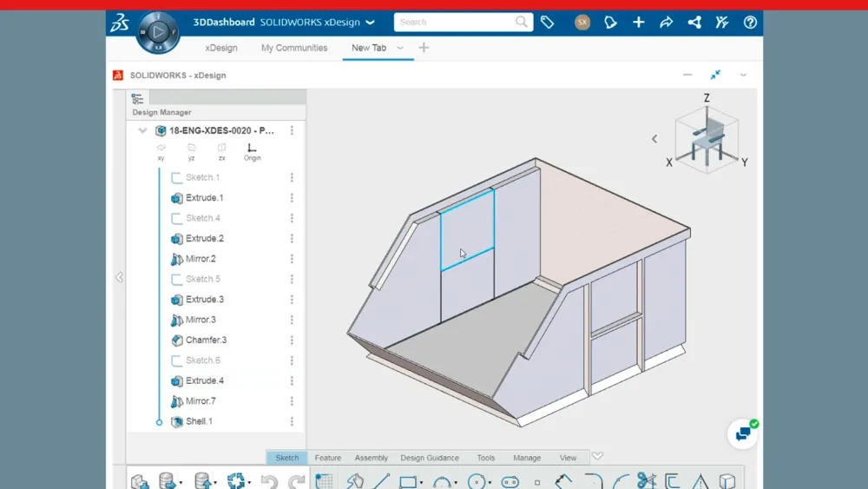Collapse the left side panel arrow
The image size is (868, 489).
[119, 277]
